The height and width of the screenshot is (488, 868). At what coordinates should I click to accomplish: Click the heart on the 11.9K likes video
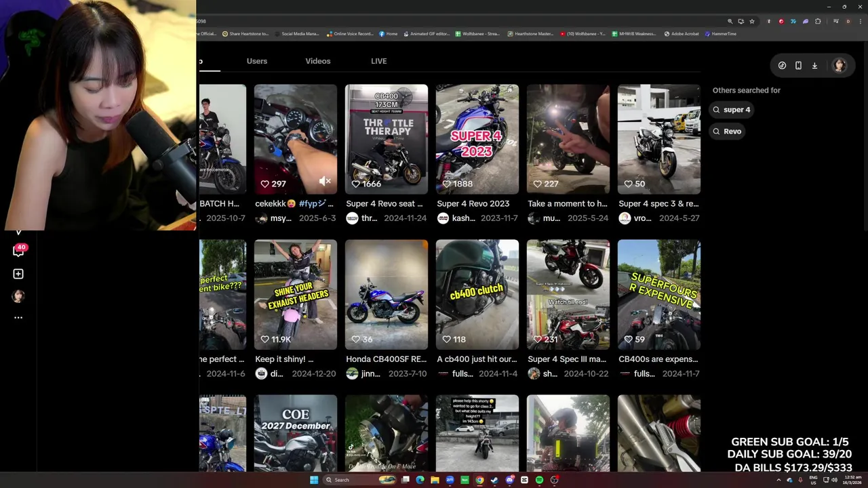click(x=265, y=339)
